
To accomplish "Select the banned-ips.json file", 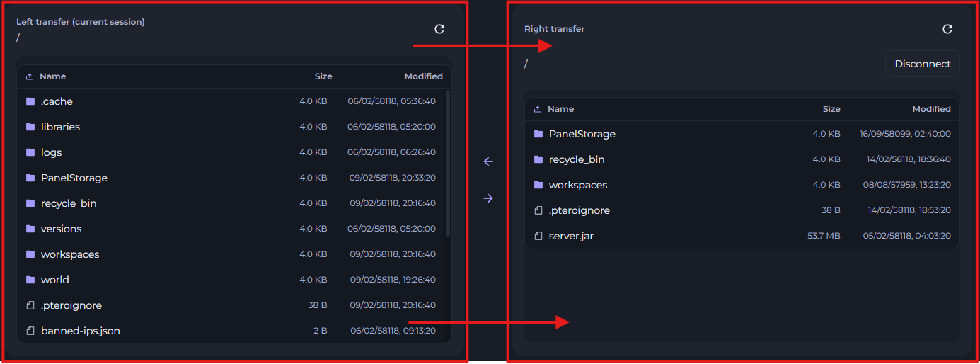I will (x=80, y=331).
